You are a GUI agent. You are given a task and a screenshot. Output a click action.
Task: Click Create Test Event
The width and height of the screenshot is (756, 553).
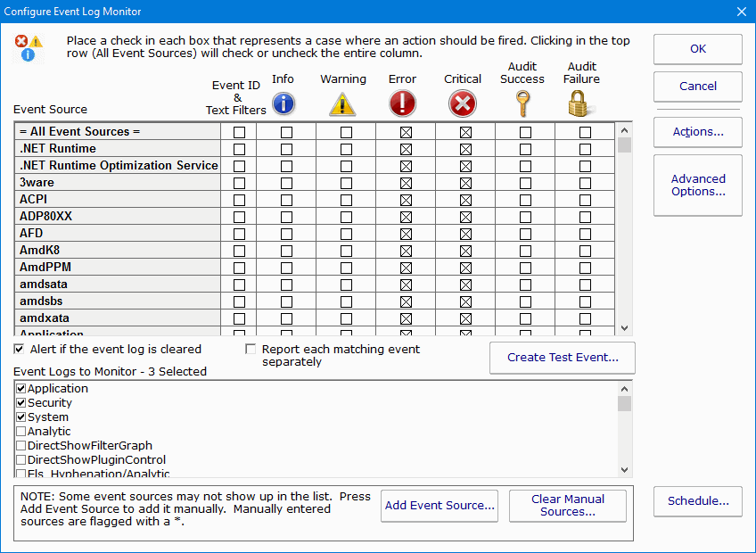click(x=562, y=357)
